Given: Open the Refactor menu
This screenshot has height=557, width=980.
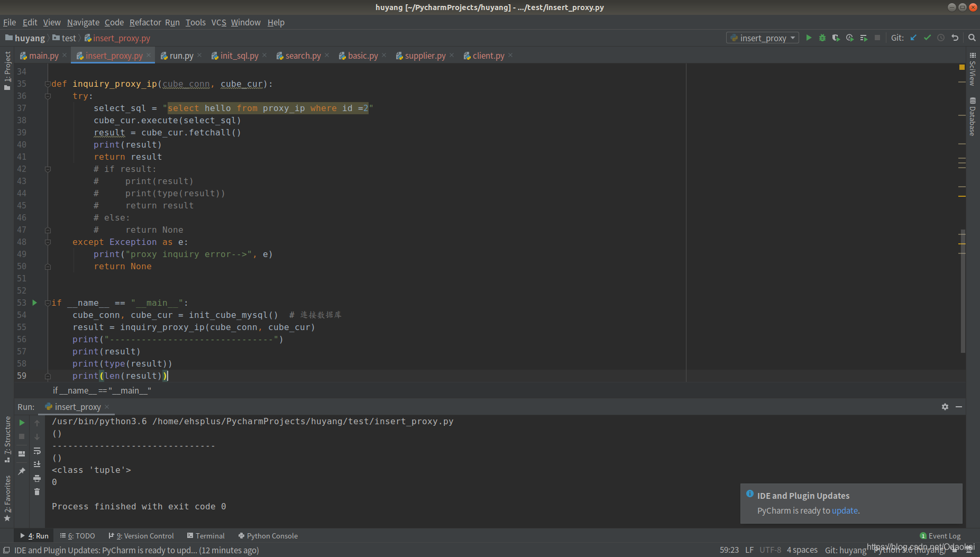Looking at the screenshot, I should point(145,22).
